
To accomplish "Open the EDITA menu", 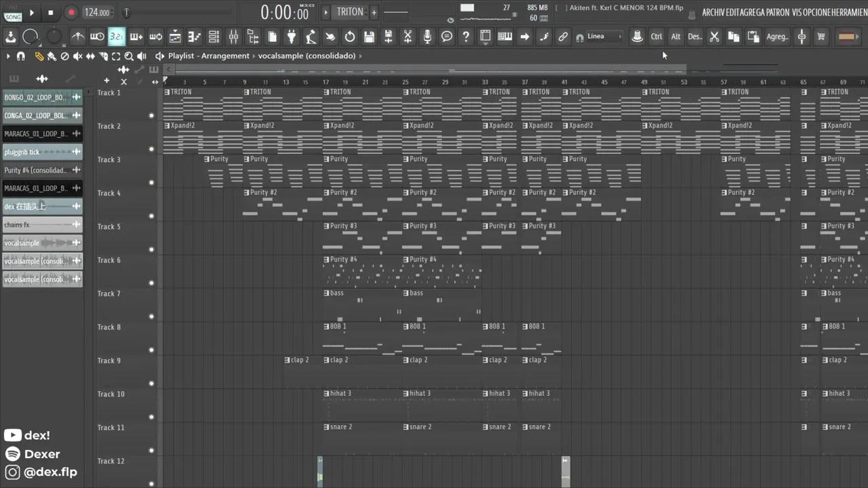I will coord(734,12).
